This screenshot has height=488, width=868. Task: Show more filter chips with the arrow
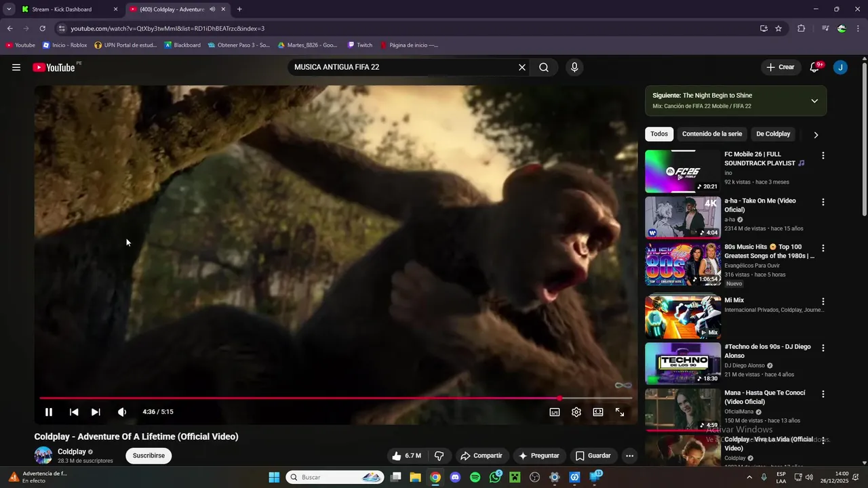pyautogui.click(x=816, y=135)
